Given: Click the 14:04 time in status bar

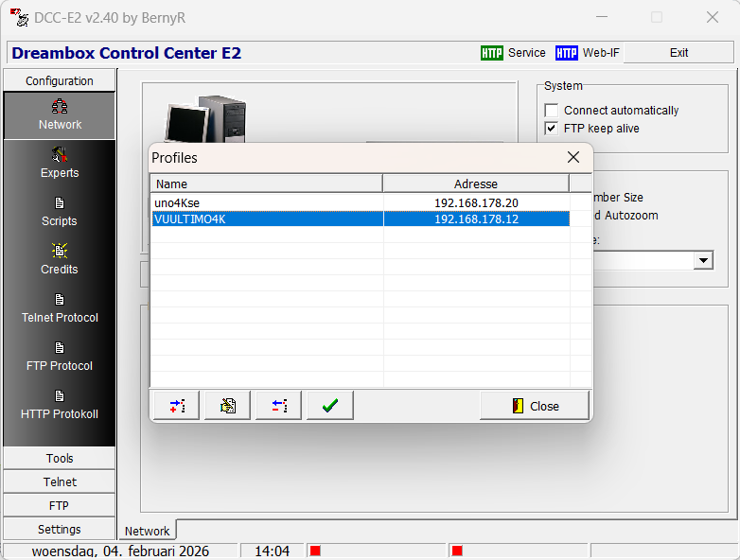Looking at the screenshot, I should [272, 551].
